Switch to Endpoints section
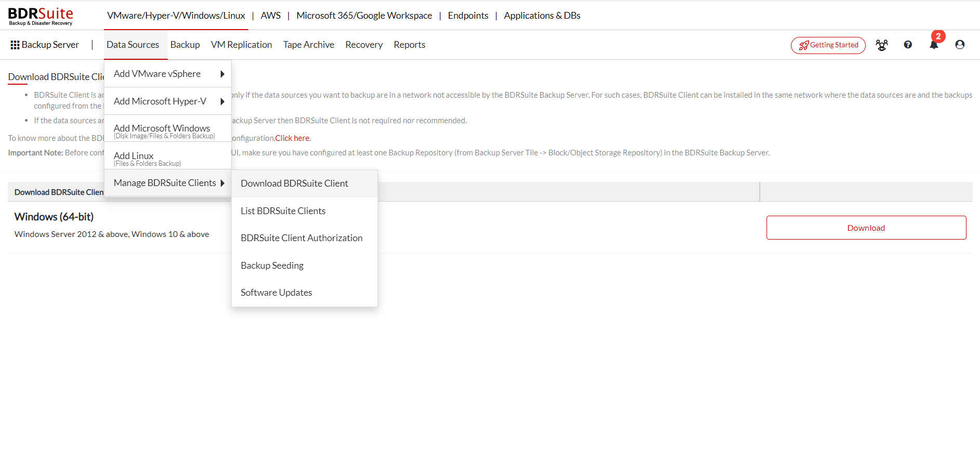Viewport: 980px width, 461px height. (468, 16)
